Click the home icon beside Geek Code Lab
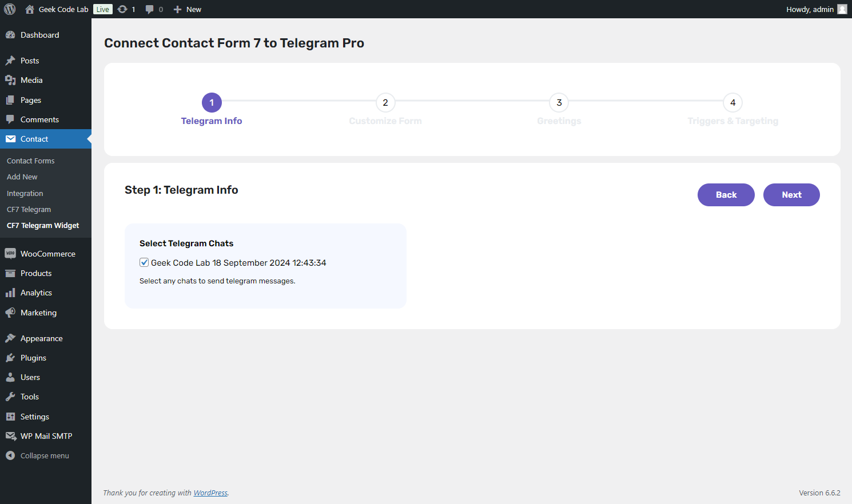The image size is (852, 504). click(x=30, y=9)
